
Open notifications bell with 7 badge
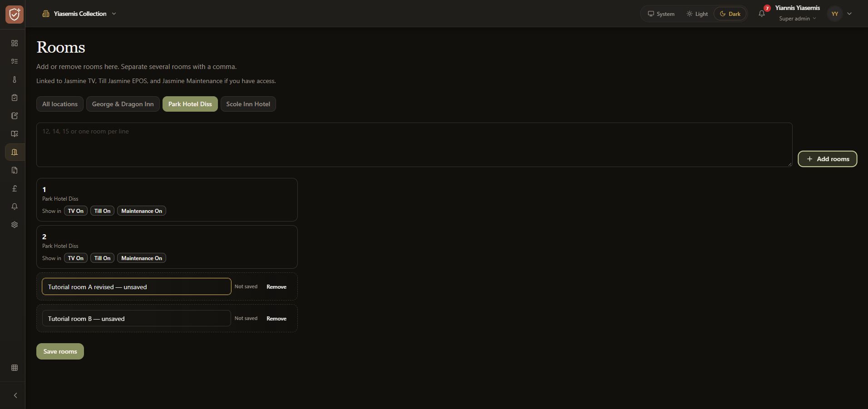(x=762, y=14)
